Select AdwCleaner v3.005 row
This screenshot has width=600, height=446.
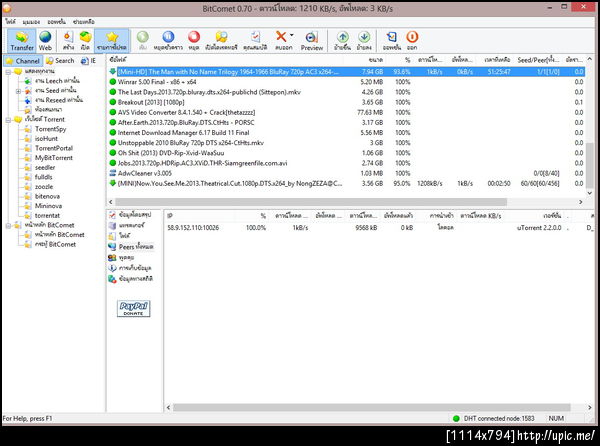(x=346, y=173)
